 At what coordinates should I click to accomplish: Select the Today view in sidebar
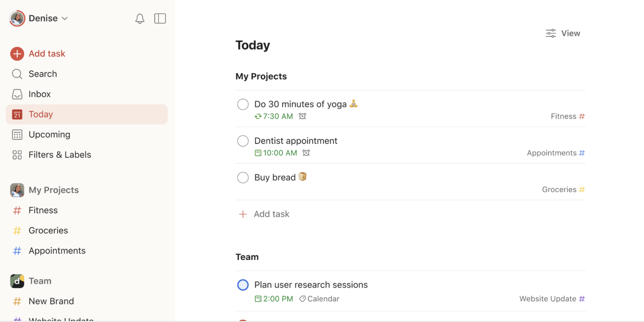point(41,115)
